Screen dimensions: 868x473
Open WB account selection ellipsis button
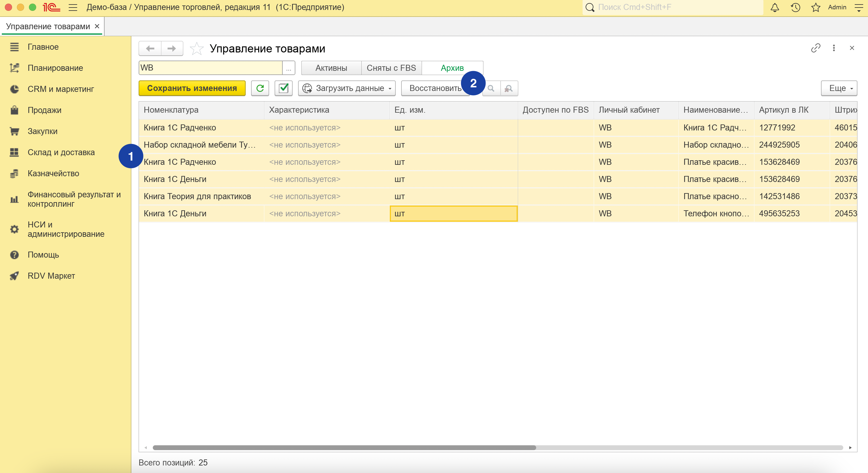click(x=288, y=68)
